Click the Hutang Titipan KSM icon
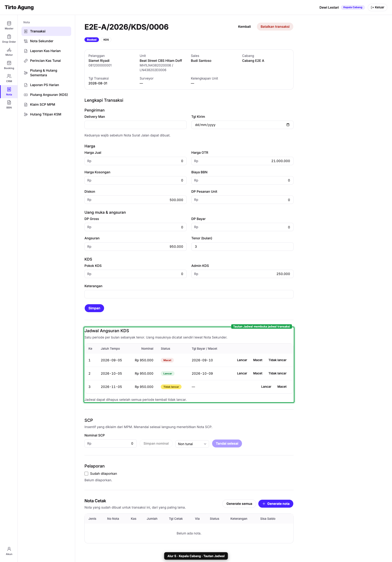Image resolution: width=392 pixels, height=562 pixels. (x=26, y=114)
